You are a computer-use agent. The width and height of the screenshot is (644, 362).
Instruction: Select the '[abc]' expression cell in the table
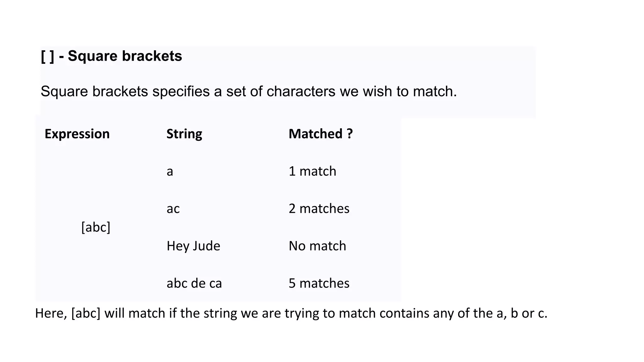pyautogui.click(x=96, y=227)
